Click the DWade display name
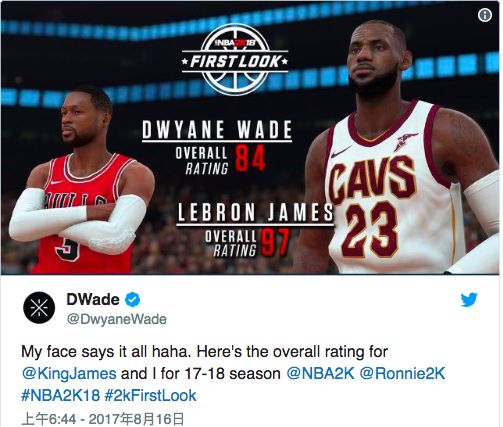The width and height of the screenshot is (503, 427). click(93, 299)
